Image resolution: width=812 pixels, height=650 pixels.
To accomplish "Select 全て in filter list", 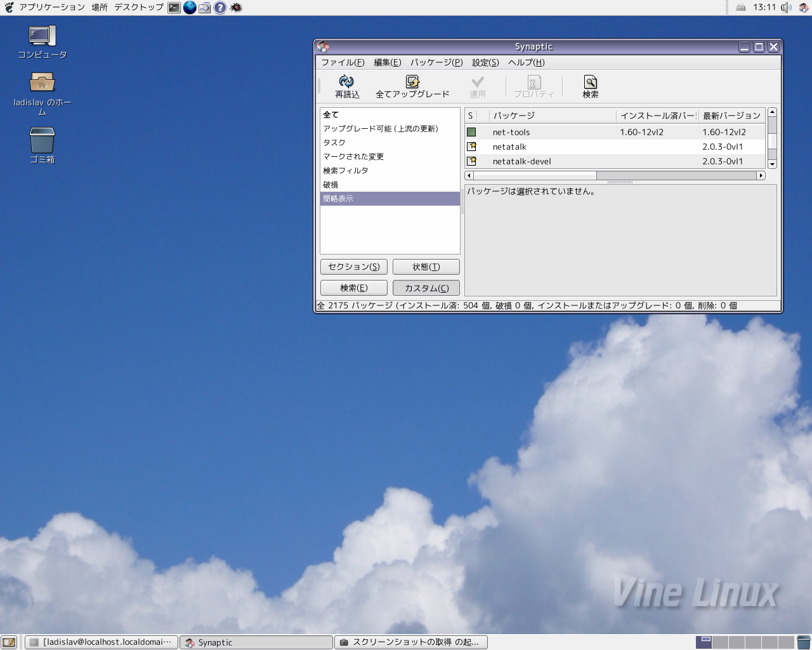I will 390,115.
